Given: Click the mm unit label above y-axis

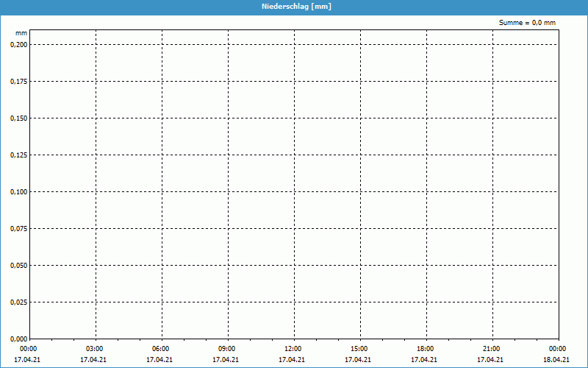Looking at the screenshot, I should (x=21, y=34).
